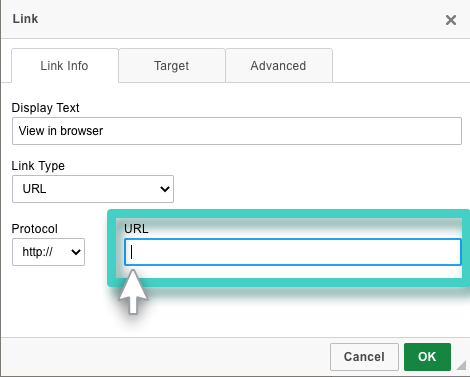Click the 'URL' label above the field
Viewport: 470px width, 377px height.
[136, 229]
